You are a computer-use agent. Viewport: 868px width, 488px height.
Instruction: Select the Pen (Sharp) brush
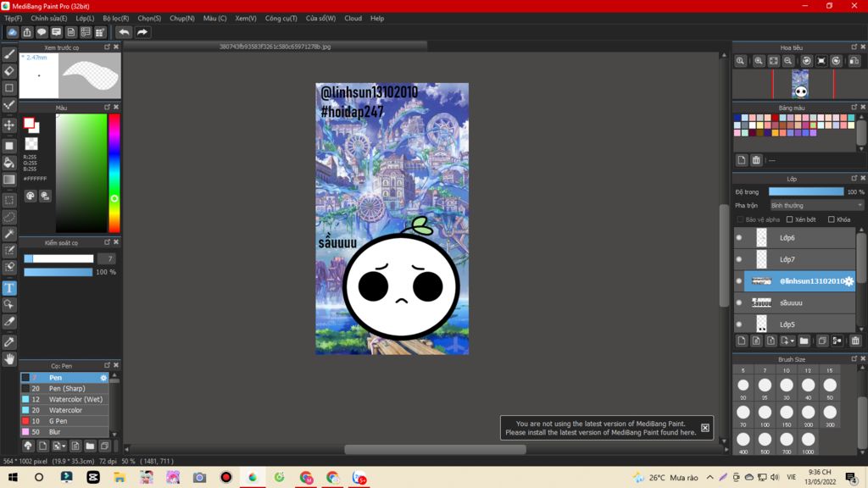pos(64,388)
